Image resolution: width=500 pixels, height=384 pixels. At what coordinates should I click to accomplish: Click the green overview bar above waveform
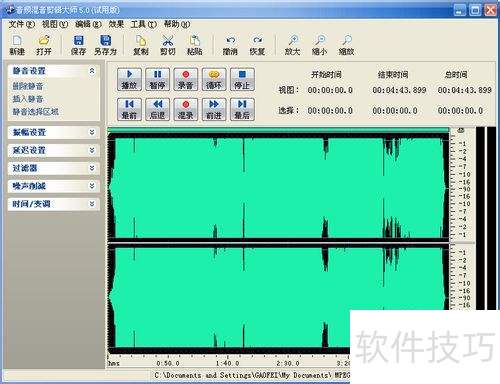coord(278,130)
